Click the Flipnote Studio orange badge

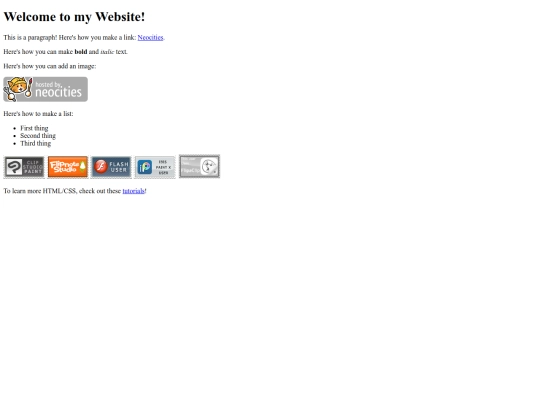68,167
